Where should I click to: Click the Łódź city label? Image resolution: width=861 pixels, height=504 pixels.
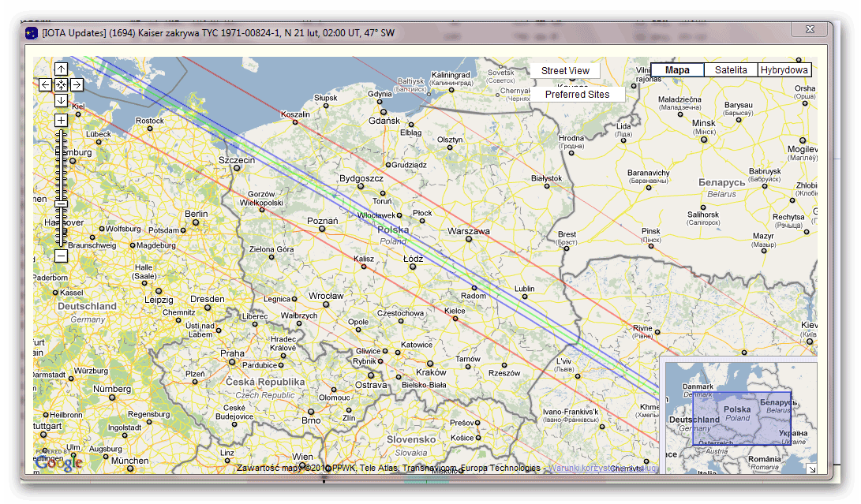pos(413,259)
